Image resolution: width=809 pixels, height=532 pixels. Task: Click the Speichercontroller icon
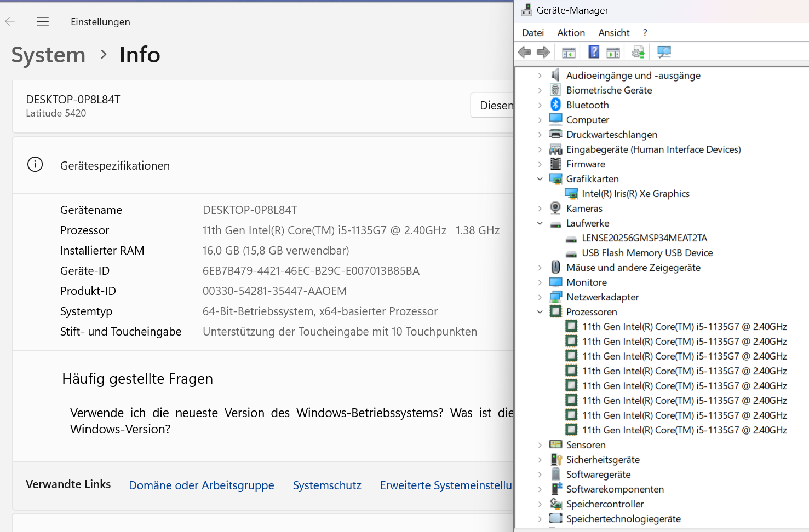(555, 504)
